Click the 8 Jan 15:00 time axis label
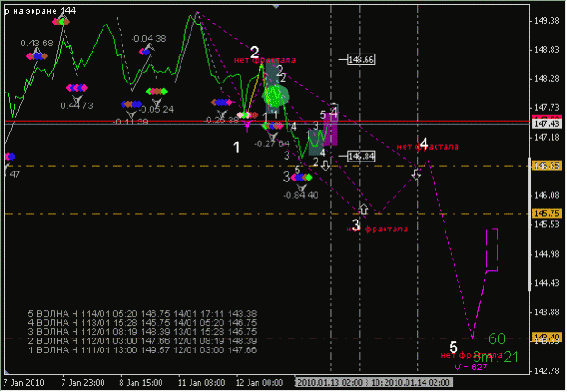Screen dimensions: 567x392 point(141,383)
